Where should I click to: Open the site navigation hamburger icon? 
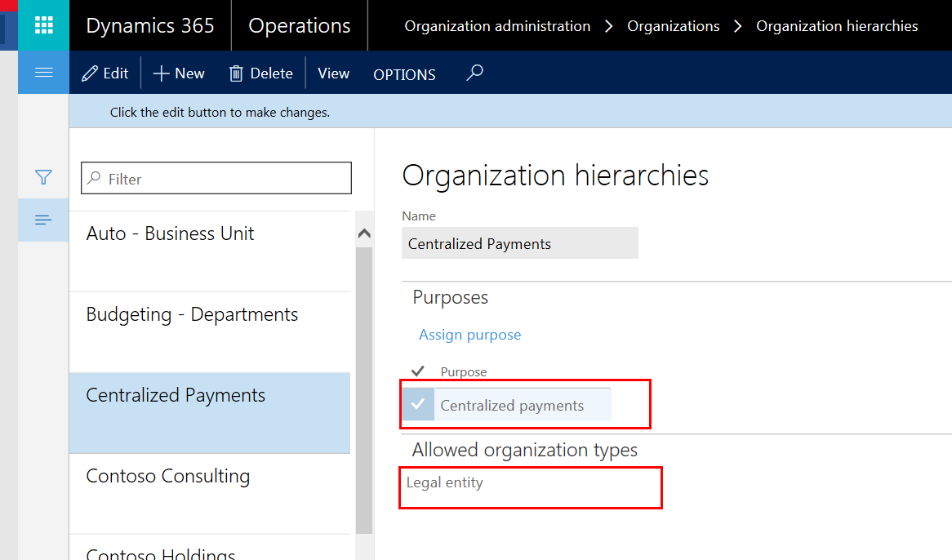tap(42, 72)
